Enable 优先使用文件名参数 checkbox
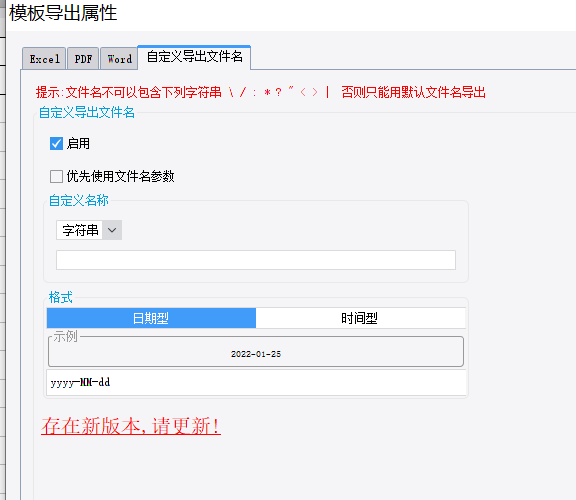Image resolution: width=576 pixels, height=500 pixels. click(x=57, y=176)
